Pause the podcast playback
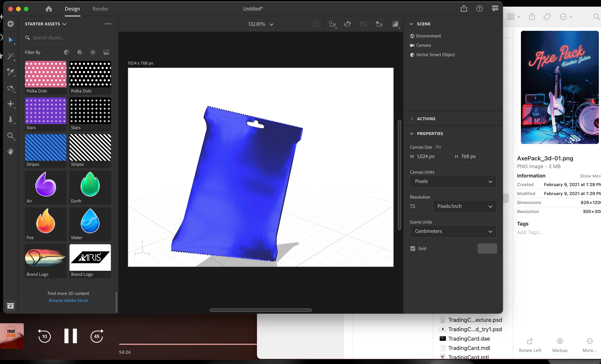Screen dimensions: 601x364 [x=70, y=336]
